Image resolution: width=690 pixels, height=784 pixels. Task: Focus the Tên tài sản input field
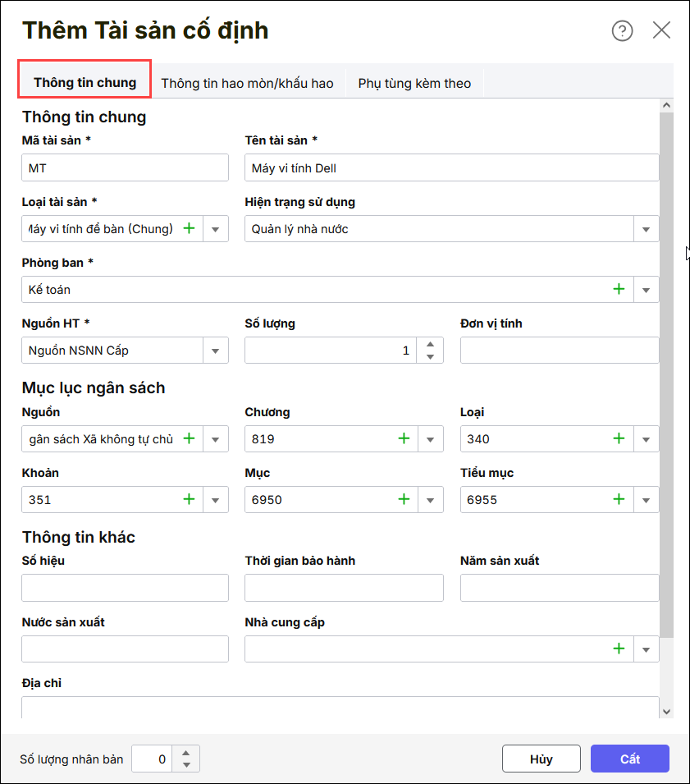point(451,168)
